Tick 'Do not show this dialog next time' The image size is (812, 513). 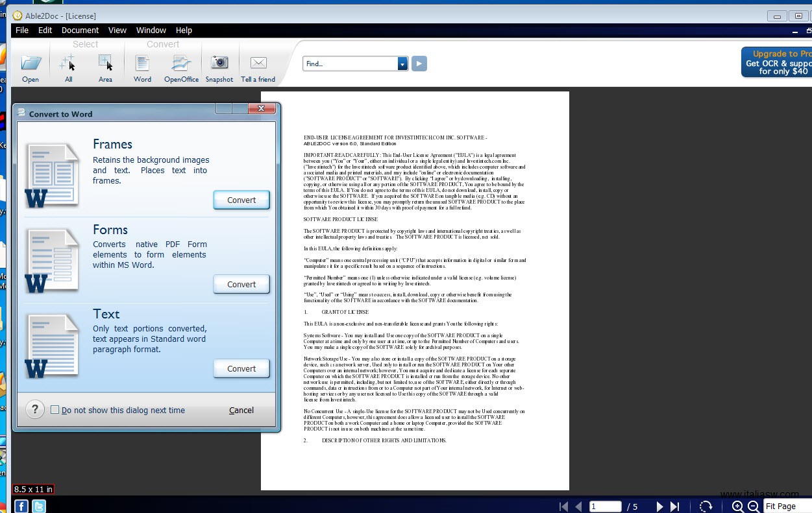55,410
